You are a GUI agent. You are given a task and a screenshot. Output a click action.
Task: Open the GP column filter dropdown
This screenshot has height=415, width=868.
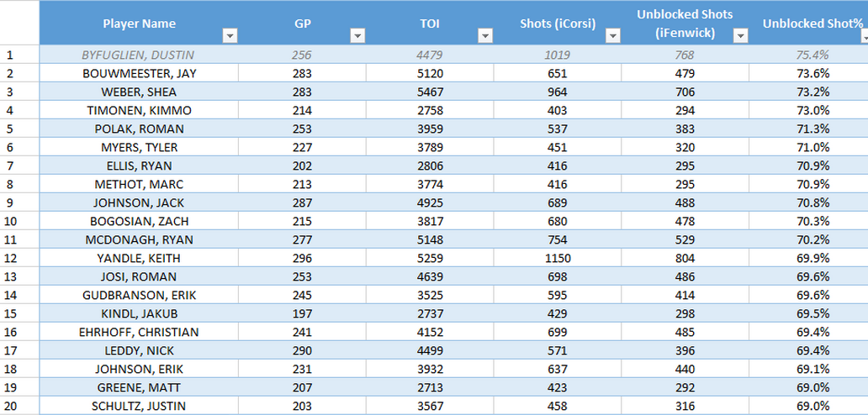(x=357, y=36)
